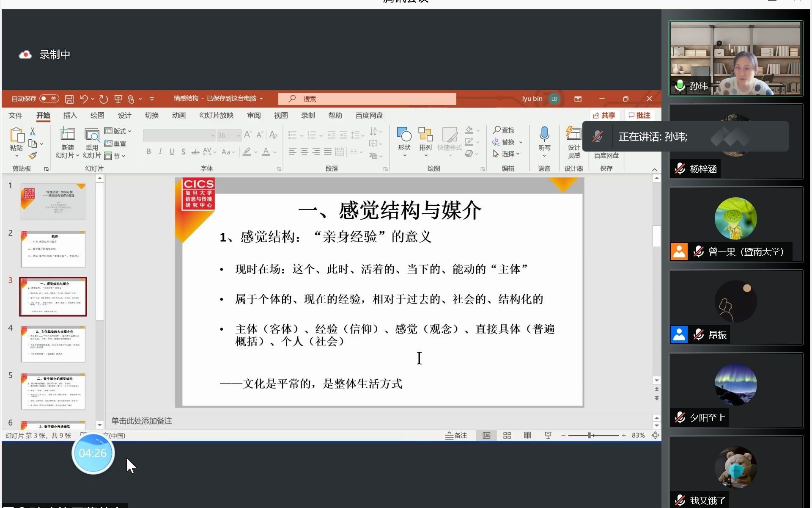Click the Find magnifier button
The image size is (812, 508).
pyautogui.click(x=504, y=130)
